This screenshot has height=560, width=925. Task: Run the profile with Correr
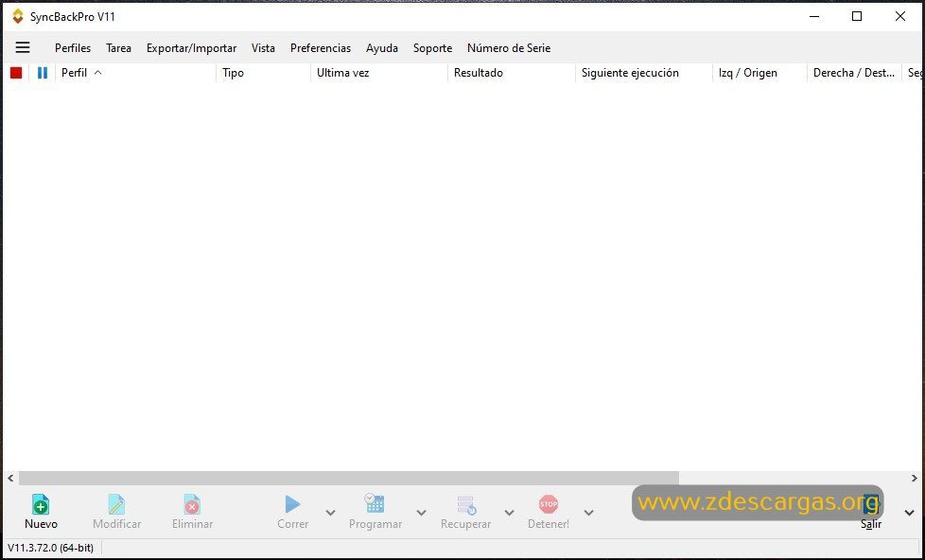tap(292, 512)
